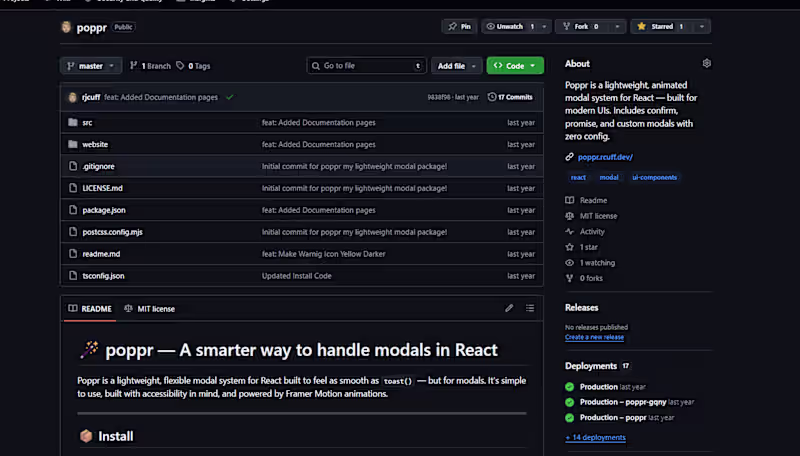
Task: Select the ui-components topic tag
Action: click(x=655, y=178)
